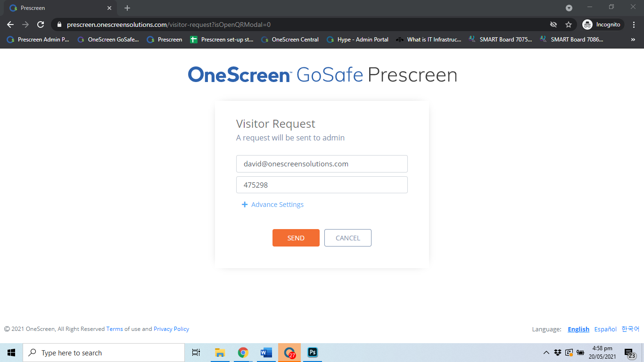This screenshot has width=644, height=362.
Task: Select English language
Action: point(578,329)
